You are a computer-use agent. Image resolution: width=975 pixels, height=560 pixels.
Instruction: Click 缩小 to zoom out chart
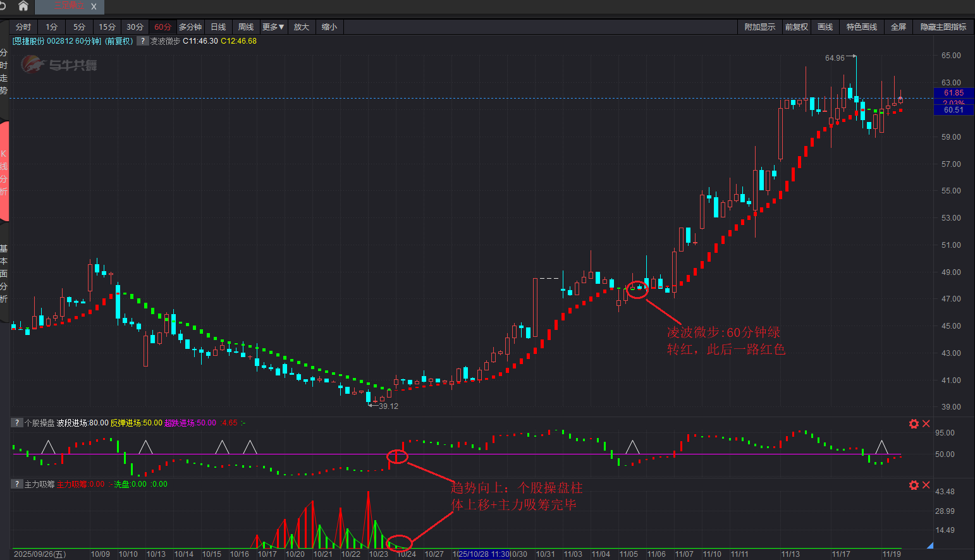point(329,27)
